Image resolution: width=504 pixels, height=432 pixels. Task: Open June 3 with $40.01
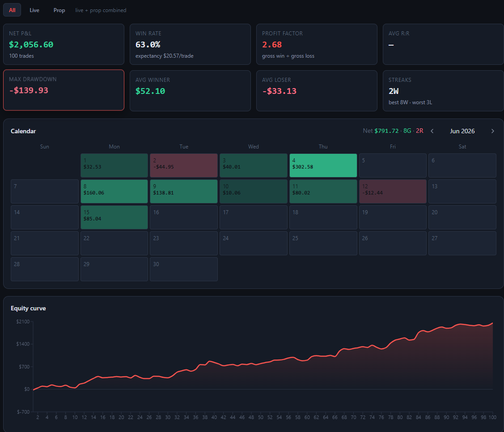(x=253, y=165)
